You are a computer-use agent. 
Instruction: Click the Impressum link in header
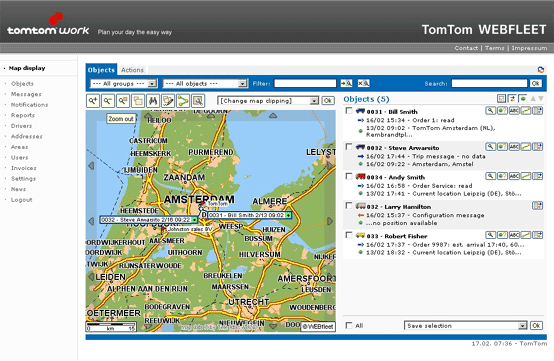(x=529, y=48)
